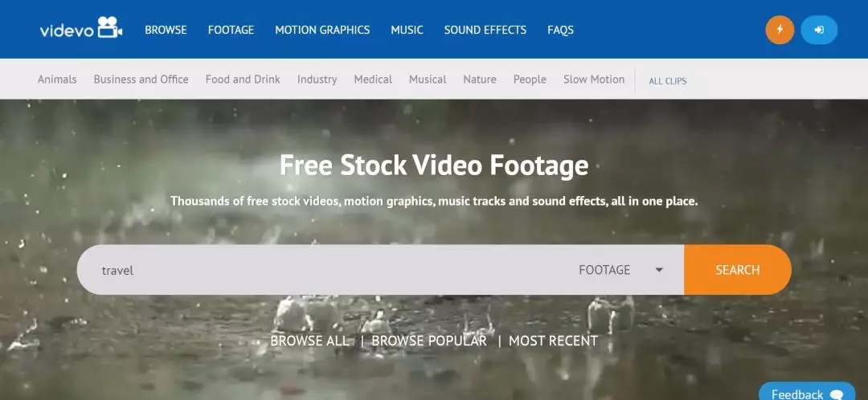Screen dimensions: 868x400
Task: Click the travel search input field
Action: pos(321,270)
